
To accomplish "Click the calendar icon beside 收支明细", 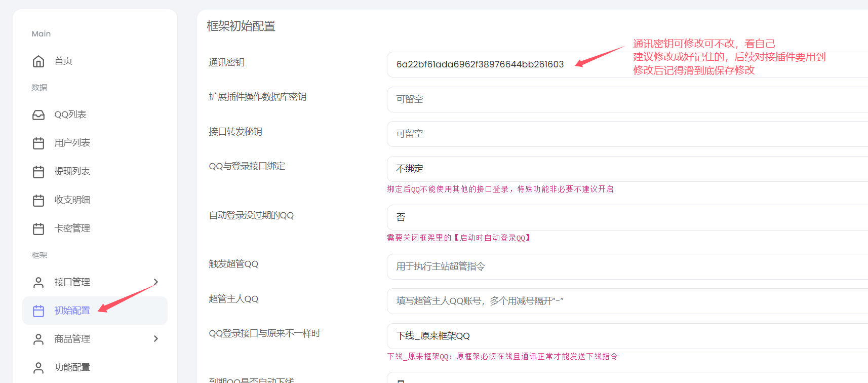I will pyautogui.click(x=38, y=200).
